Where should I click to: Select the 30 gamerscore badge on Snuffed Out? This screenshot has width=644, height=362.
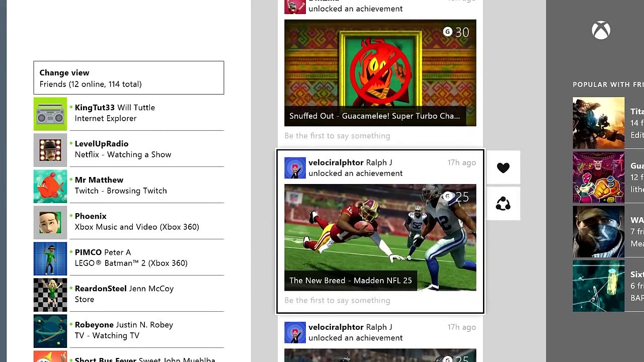tap(456, 32)
